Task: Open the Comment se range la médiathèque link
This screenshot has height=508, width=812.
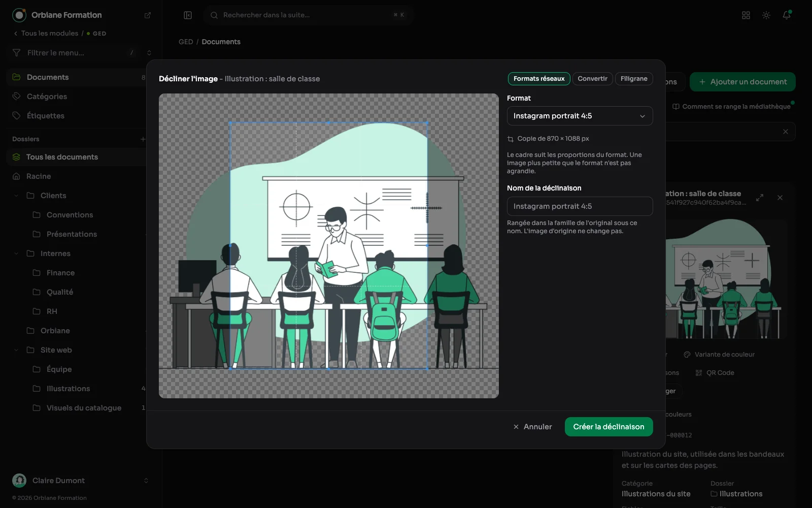Action: pyautogui.click(x=731, y=107)
